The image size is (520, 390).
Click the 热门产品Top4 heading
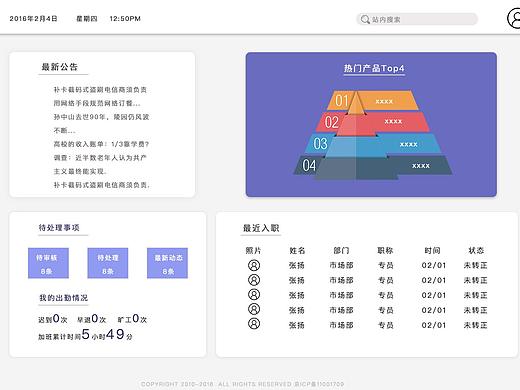click(374, 68)
